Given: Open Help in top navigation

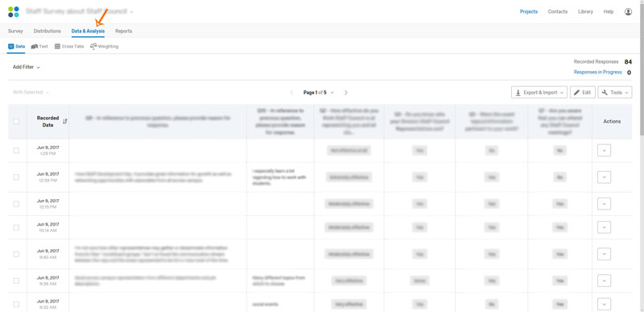Looking at the screenshot, I should click(609, 12).
